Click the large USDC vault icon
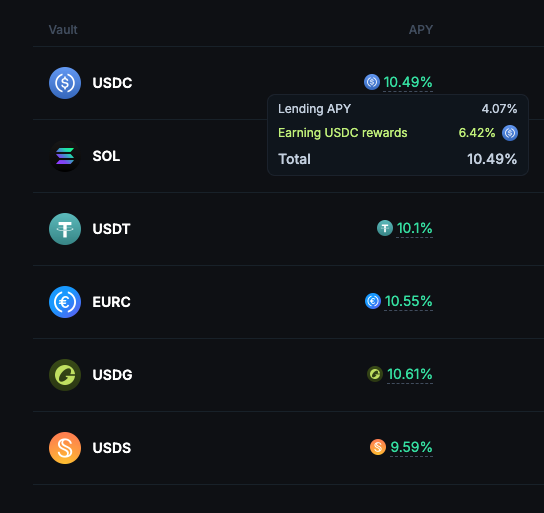Viewport: 544px width, 513px height. (65, 83)
